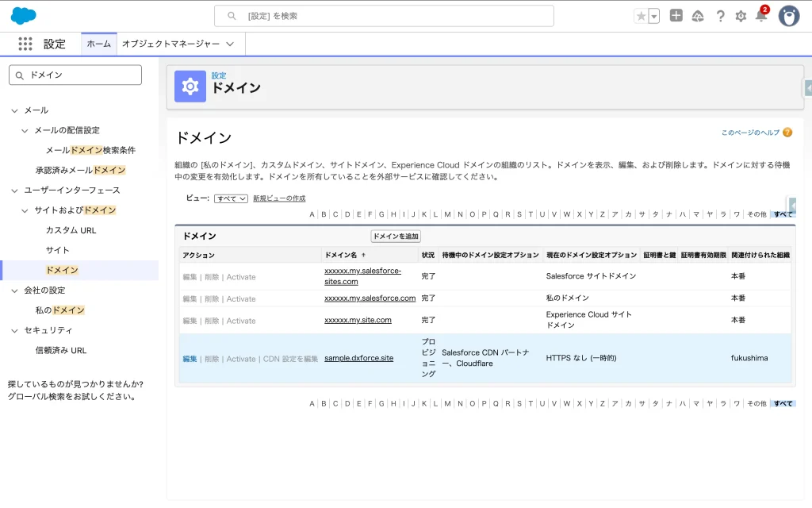Image resolution: width=812 pixels, height=508 pixels.
Task: Open the App Launcher grid icon
Action: coord(25,44)
